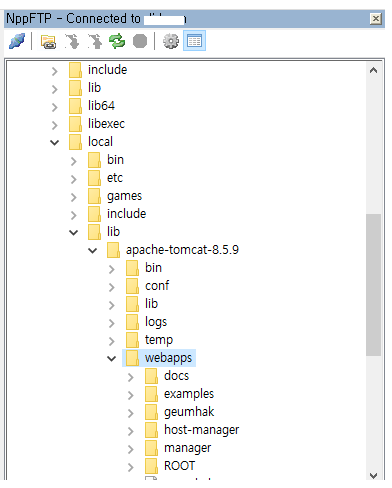
Task: Expand the manager folder
Action: (x=131, y=449)
